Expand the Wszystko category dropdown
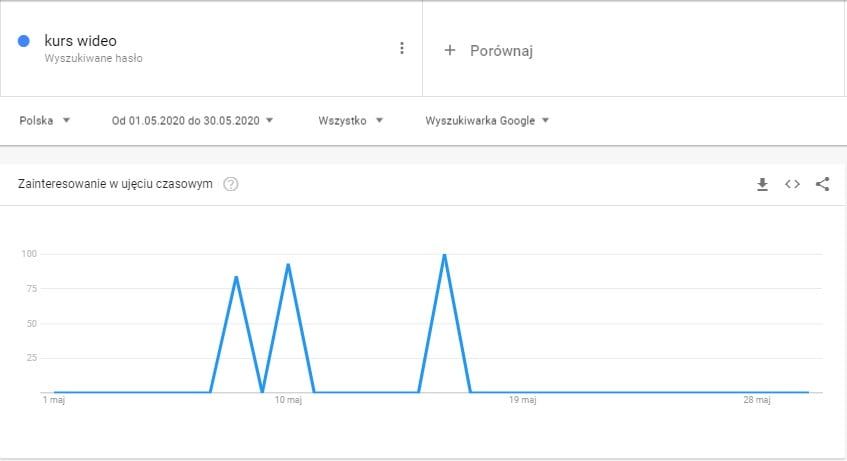 click(350, 121)
